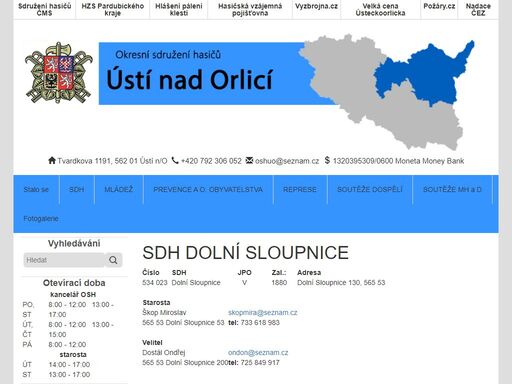
Task: Click the Tvardkova 1191 address text
Action: tap(112, 161)
